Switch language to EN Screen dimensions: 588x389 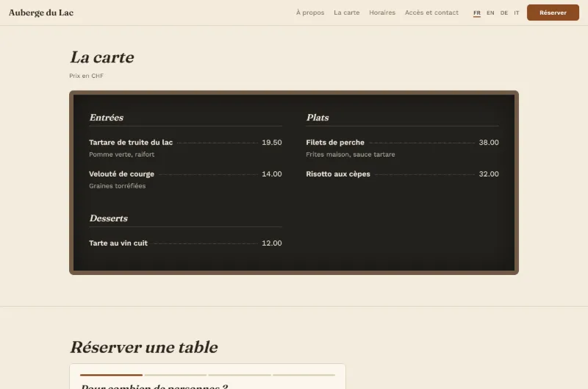[490, 13]
